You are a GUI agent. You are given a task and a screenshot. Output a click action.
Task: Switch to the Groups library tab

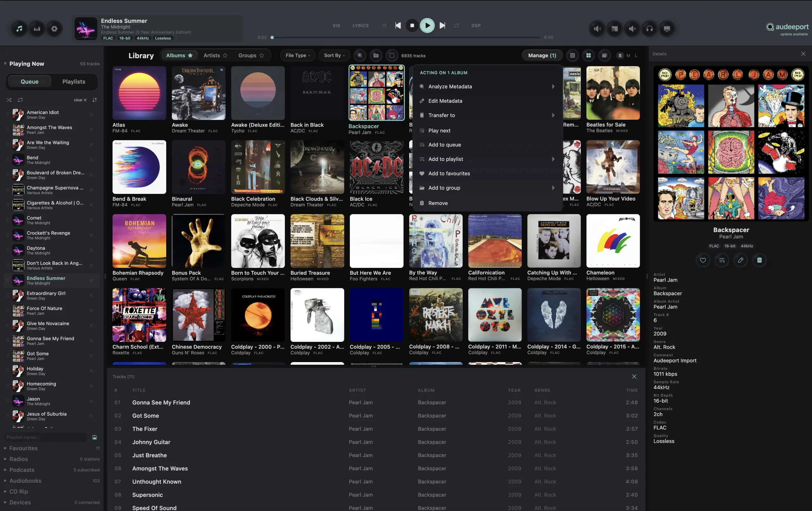[x=251, y=55]
